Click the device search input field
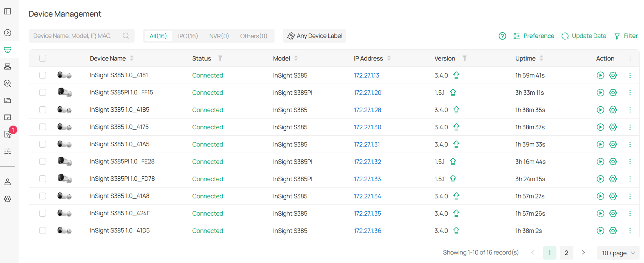The width and height of the screenshot is (644, 263). [x=82, y=36]
